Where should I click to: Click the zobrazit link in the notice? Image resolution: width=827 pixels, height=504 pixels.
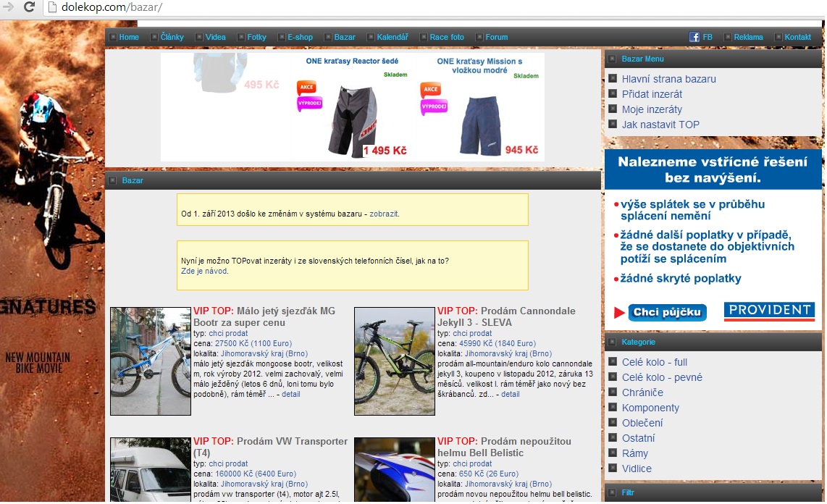[x=384, y=214]
